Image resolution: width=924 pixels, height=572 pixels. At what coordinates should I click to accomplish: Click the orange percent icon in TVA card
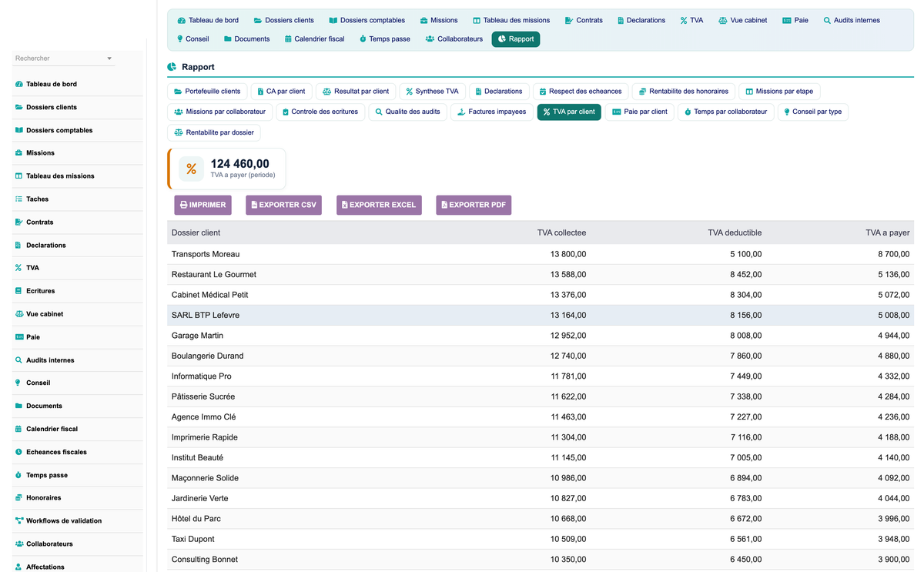[191, 169]
